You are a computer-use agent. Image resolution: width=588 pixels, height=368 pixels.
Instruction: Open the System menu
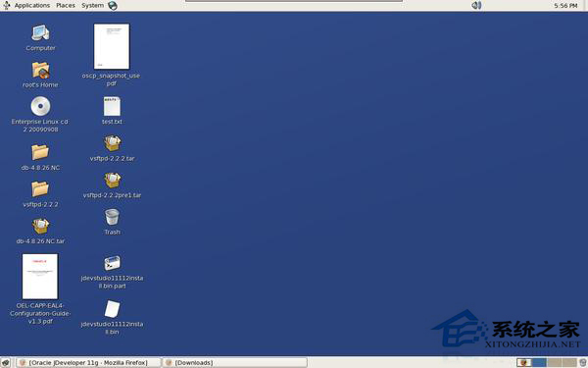click(93, 5)
